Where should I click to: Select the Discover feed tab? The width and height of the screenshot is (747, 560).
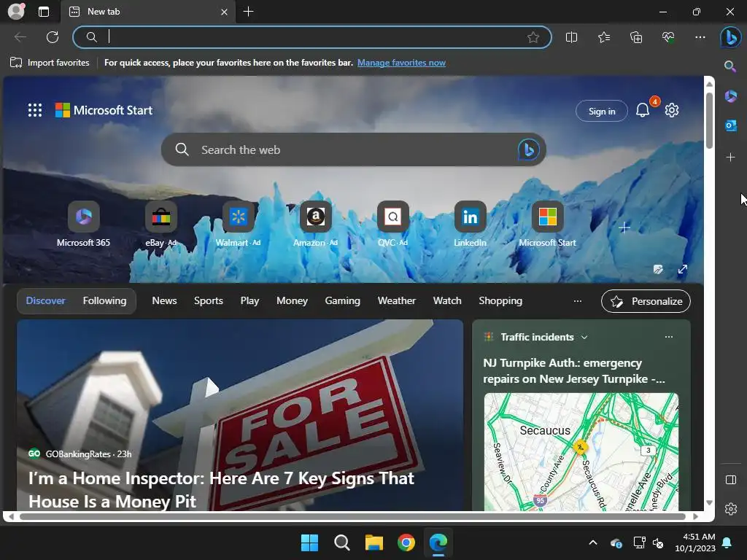click(45, 301)
